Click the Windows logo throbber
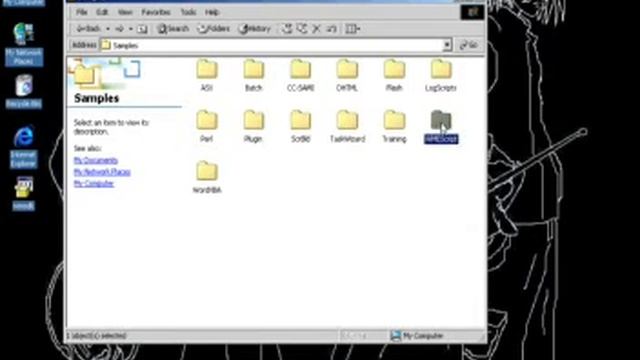This screenshot has height=360, width=640. pyautogui.click(x=472, y=12)
